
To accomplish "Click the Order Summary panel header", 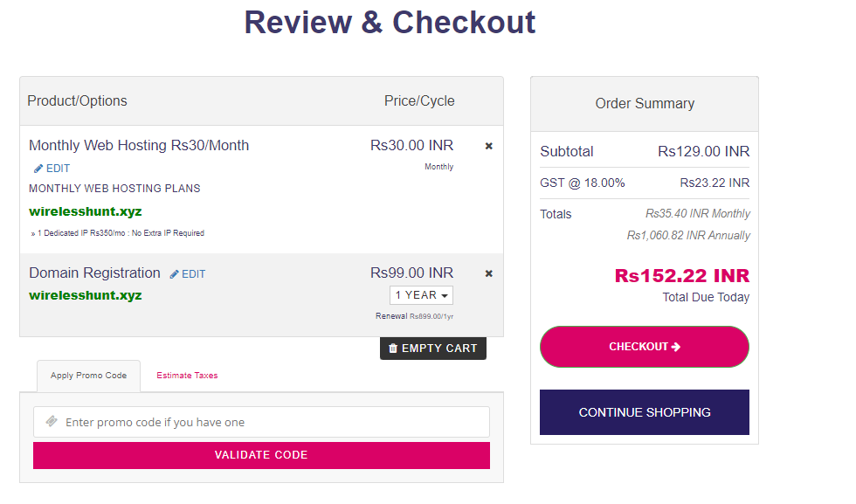I will pyautogui.click(x=645, y=103).
